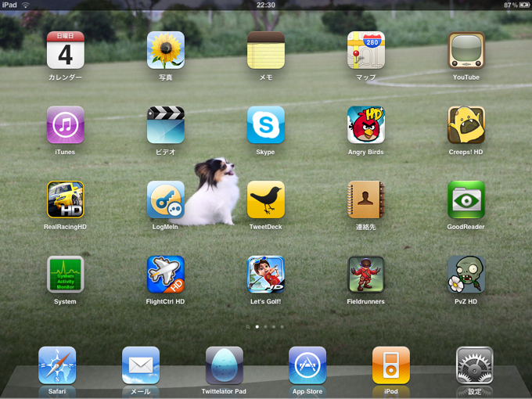The width and height of the screenshot is (532, 399).
Task: Launch Skype
Action: tap(266, 125)
